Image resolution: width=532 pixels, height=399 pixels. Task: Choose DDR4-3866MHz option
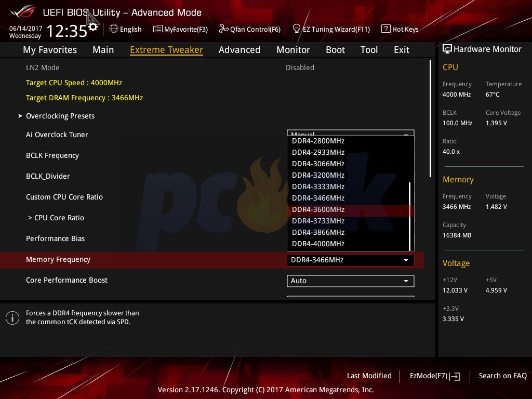[x=348, y=232]
